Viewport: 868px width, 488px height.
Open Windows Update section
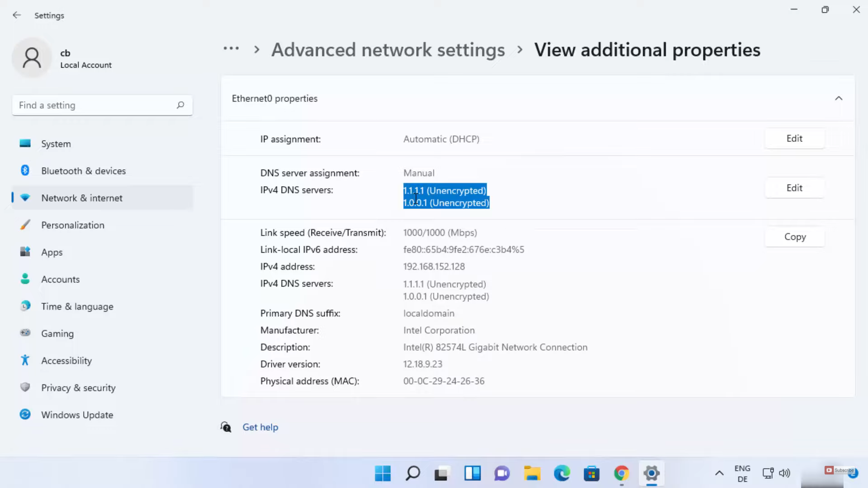point(77,415)
